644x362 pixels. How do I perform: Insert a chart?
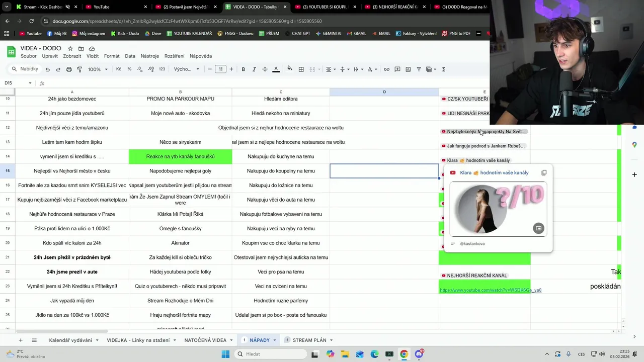(x=408, y=69)
